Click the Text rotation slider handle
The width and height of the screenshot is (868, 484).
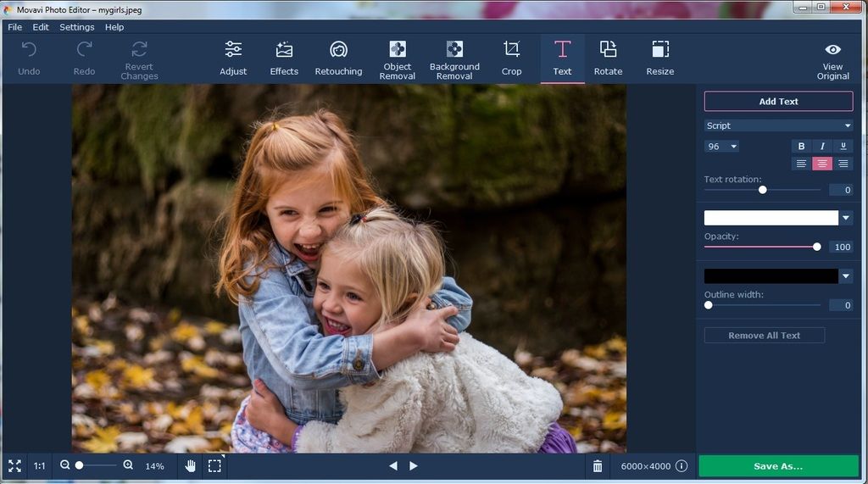click(762, 190)
